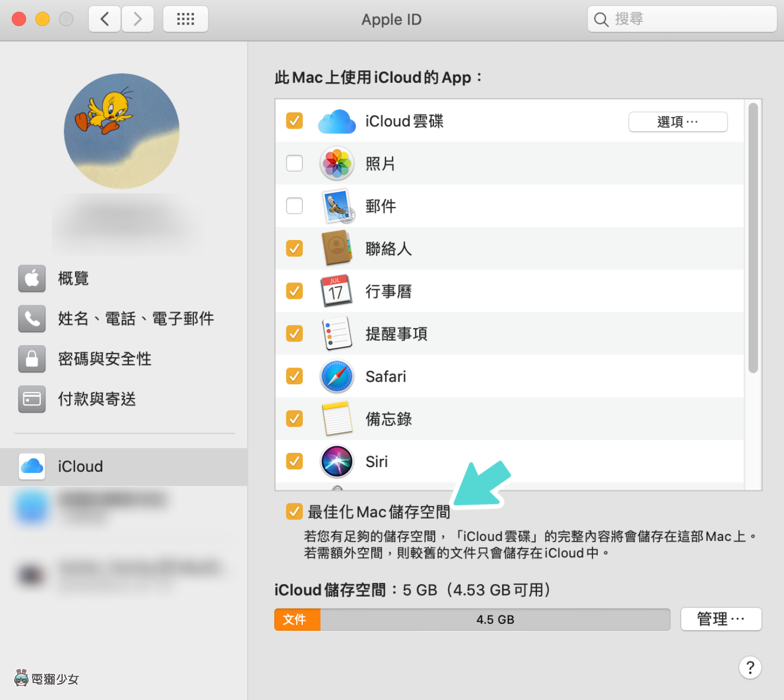The height and width of the screenshot is (700, 784).
Task: Enable the 照片 checkbox
Action: (295, 163)
